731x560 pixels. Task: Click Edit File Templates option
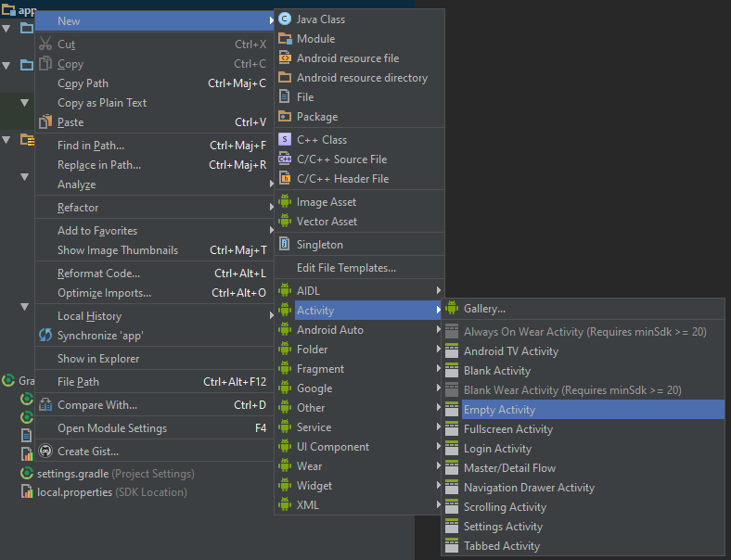pos(346,268)
